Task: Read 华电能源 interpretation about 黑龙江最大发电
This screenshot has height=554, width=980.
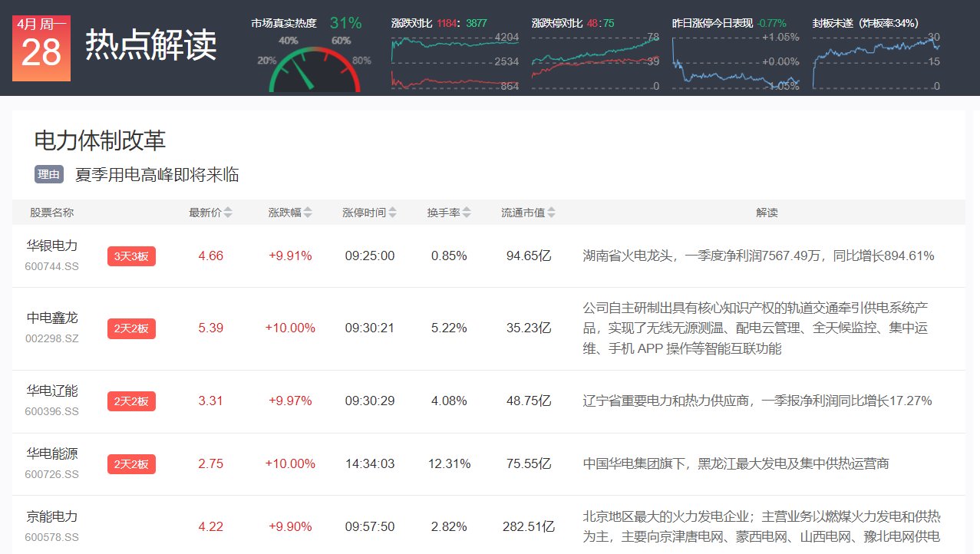Action: coord(736,463)
